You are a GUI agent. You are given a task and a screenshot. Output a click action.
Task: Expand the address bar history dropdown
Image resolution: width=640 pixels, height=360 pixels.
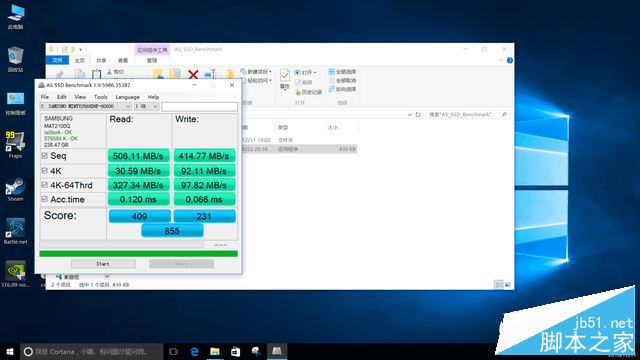pos(410,115)
